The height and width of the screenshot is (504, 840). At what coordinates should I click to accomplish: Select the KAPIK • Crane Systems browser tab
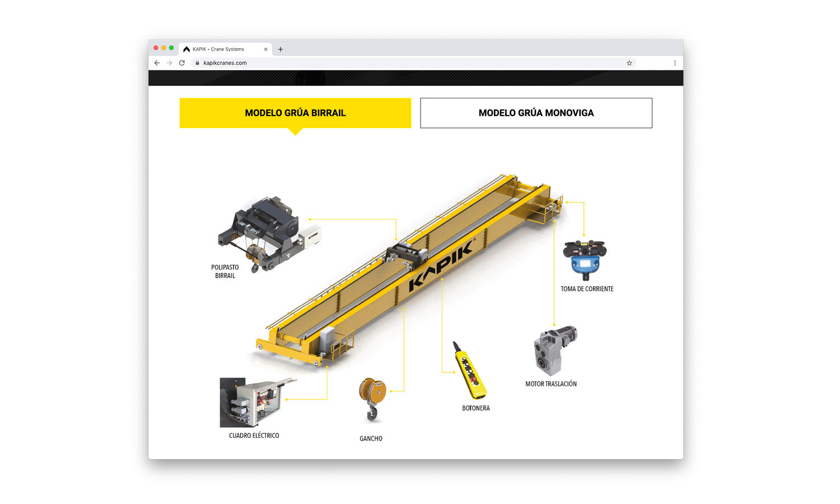tap(225, 49)
